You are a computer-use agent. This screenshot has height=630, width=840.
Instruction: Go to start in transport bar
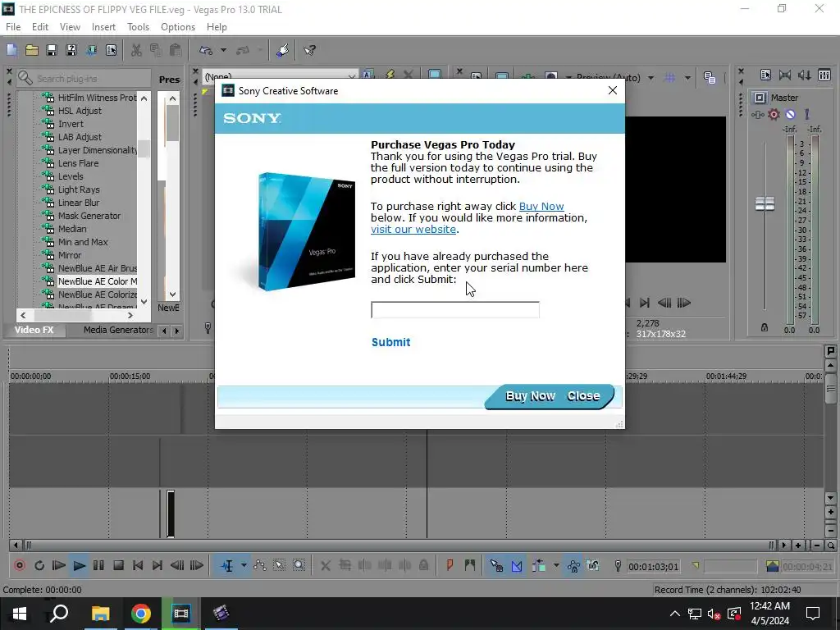click(x=138, y=566)
